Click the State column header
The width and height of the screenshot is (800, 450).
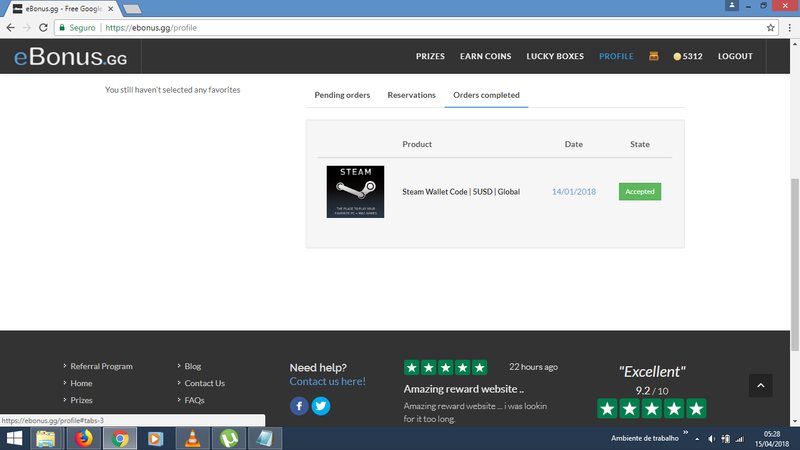(640, 144)
